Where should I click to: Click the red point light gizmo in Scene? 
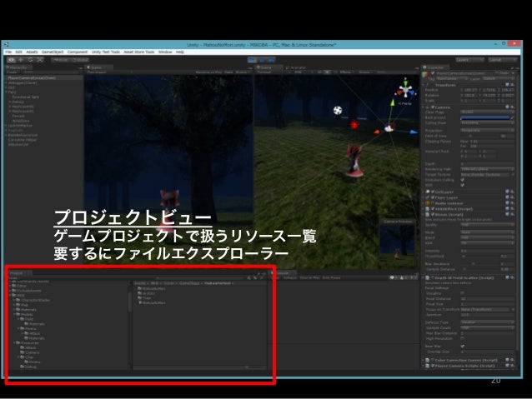tap(354, 125)
